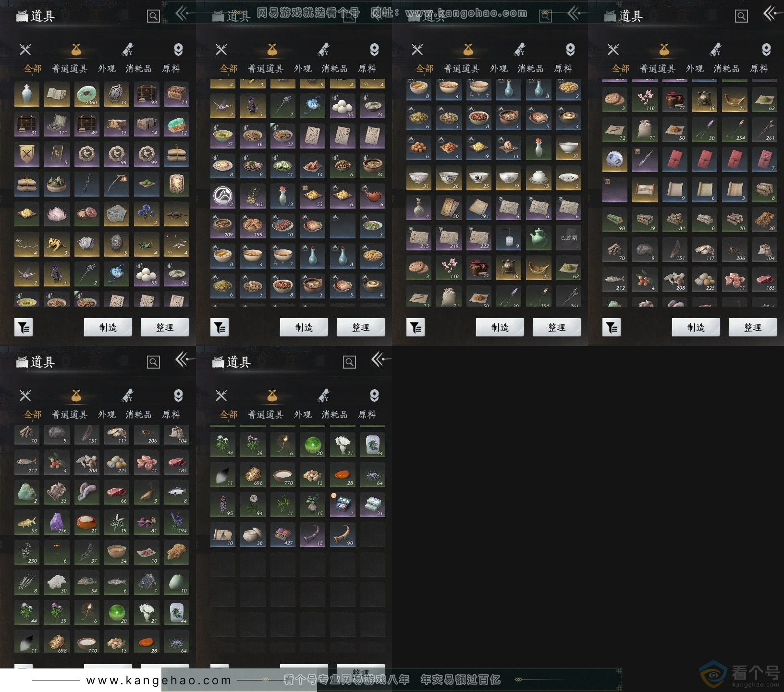The width and height of the screenshot is (784, 692).
Task: Select the blue-white patterned ball item in top-right panel
Action: coord(615,160)
